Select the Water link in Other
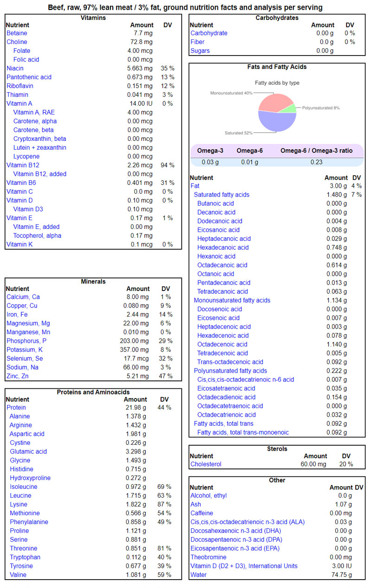 tap(199, 575)
